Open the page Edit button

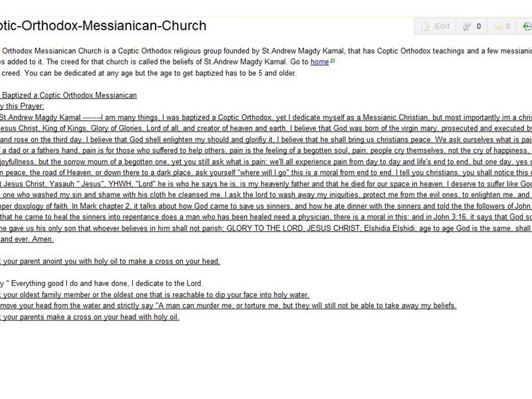pyautogui.click(x=436, y=26)
